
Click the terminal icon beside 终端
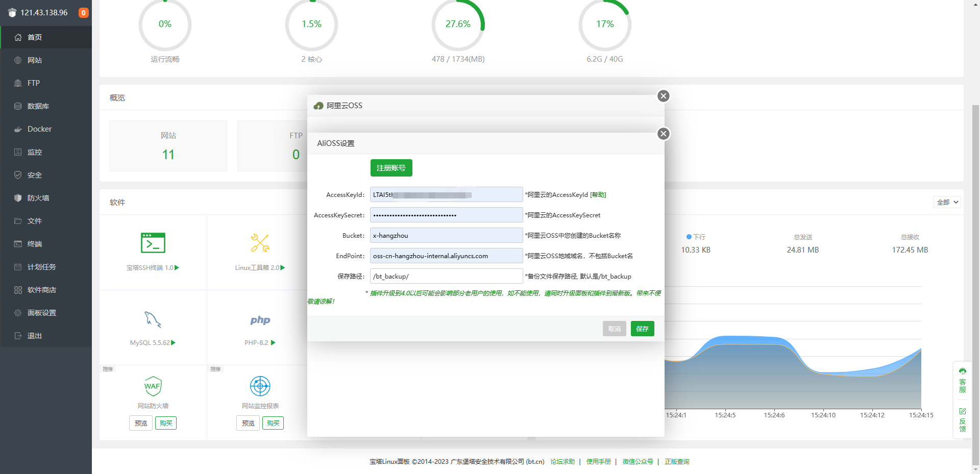pos(18,244)
